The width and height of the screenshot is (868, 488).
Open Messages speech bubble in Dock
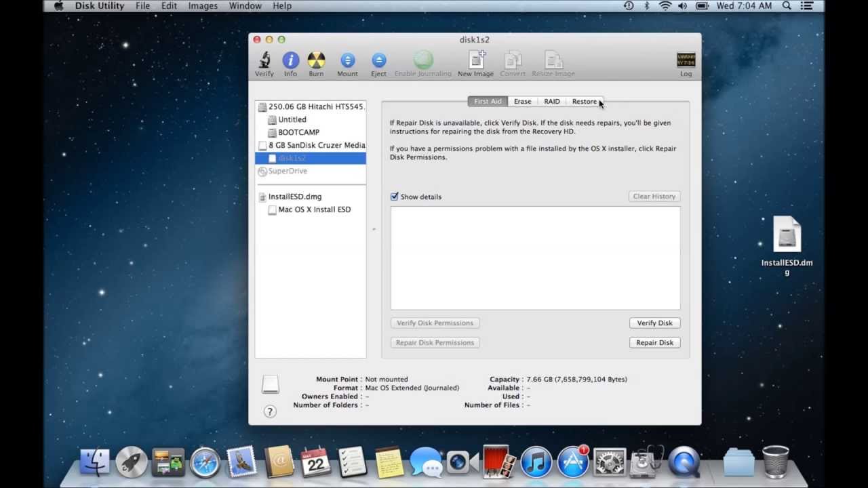(426, 462)
